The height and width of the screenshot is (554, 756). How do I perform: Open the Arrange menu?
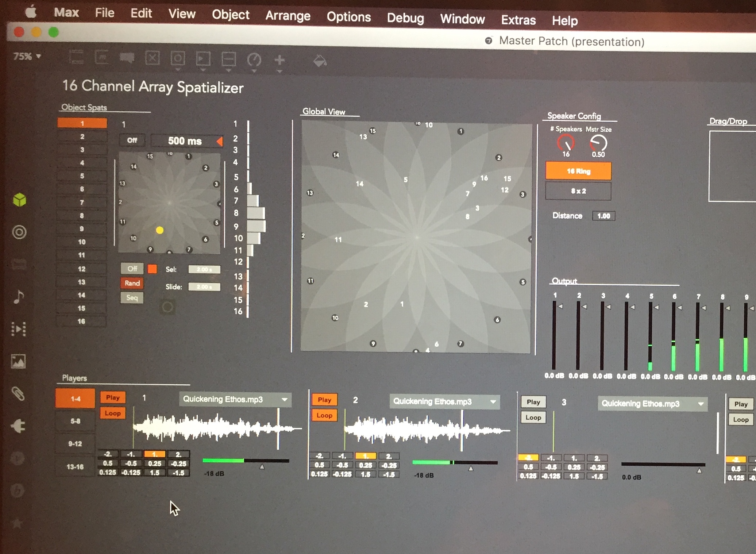point(288,16)
